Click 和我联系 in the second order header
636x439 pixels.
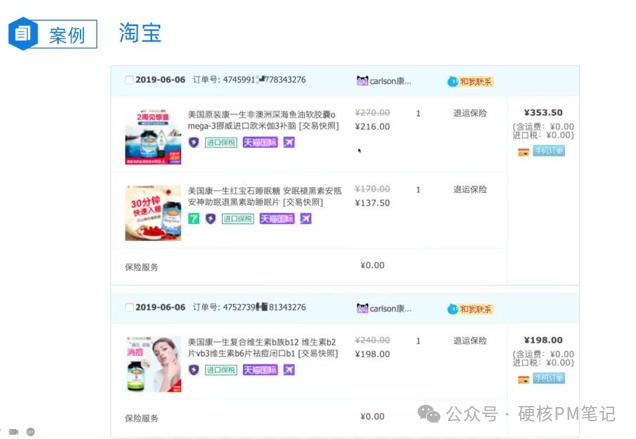coord(476,309)
